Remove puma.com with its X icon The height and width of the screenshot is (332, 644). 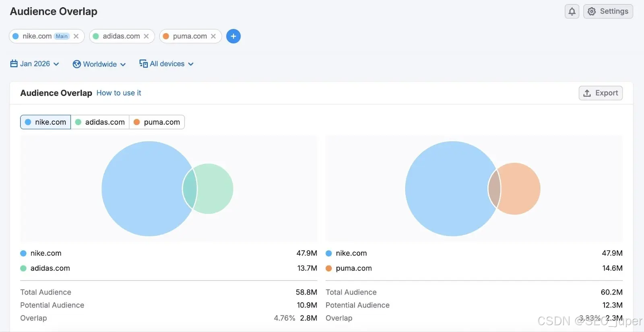(x=213, y=36)
